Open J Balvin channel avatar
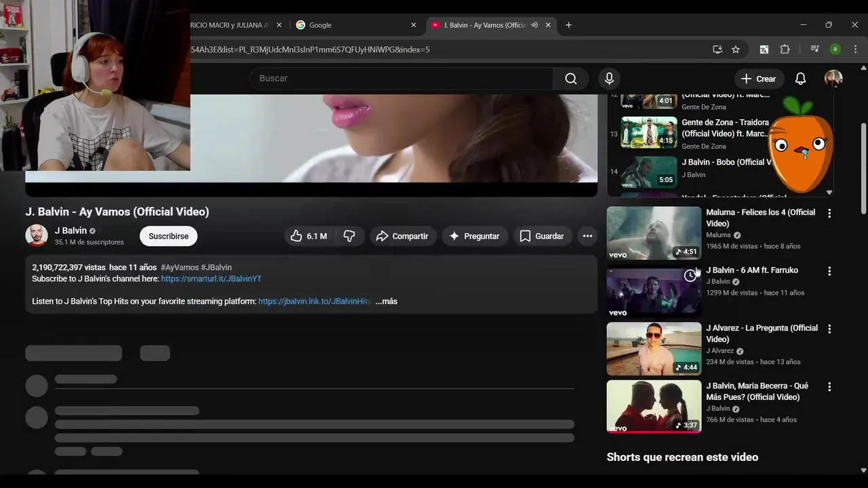The height and width of the screenshot is (488, 868). tap(37, 236)
